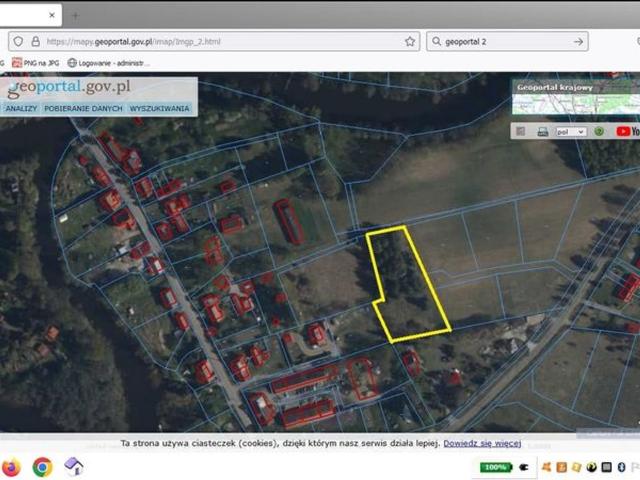Viewport: 640px width, 480px height.
Task: Open the WYSZUKIWANIA menu
Action: 160,107
